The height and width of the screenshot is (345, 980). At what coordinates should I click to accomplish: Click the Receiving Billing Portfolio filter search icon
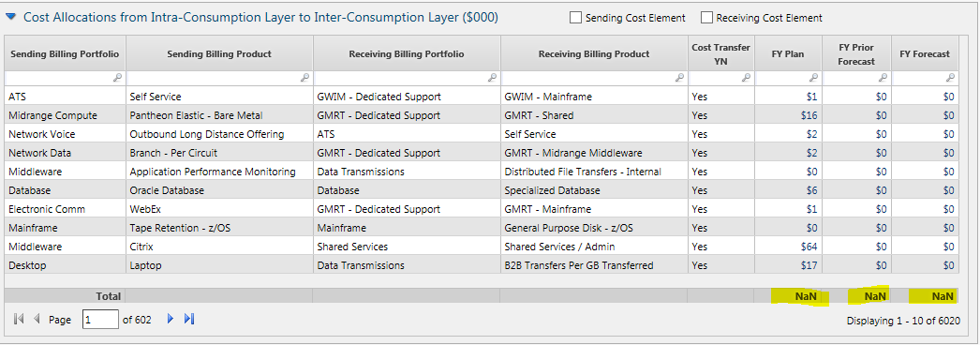[x=493, y=78]
